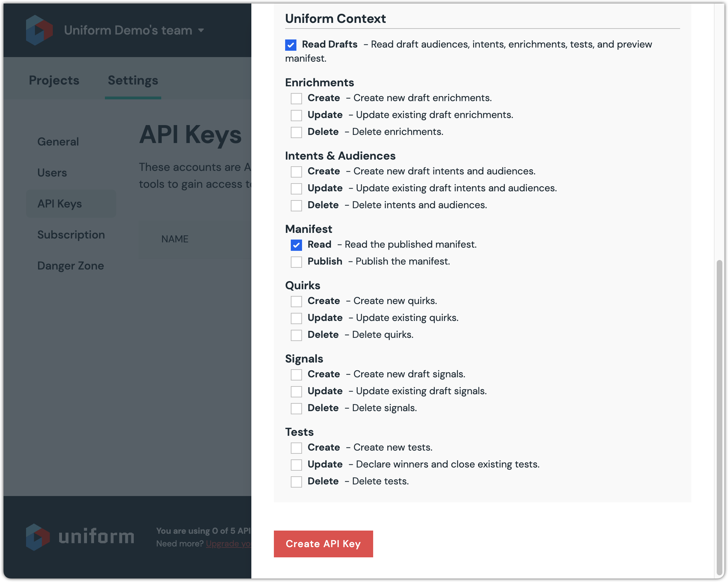Switch to the Projects tab
Viewport: 728px width, 582px height.
pos(54,80)
